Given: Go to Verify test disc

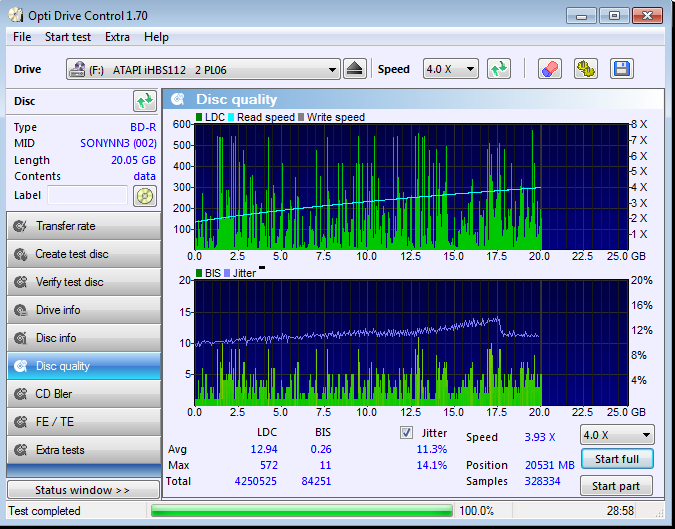Looking at the screenshot, I should 84,282.
